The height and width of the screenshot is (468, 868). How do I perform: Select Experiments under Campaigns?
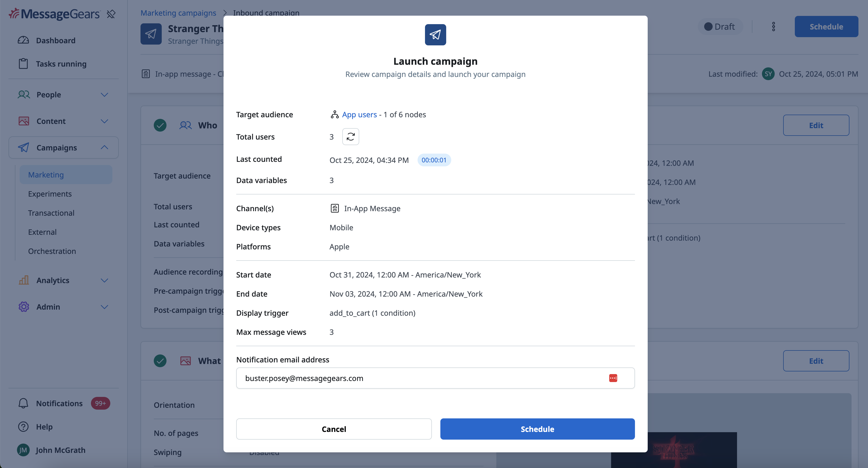pos(50,194)
